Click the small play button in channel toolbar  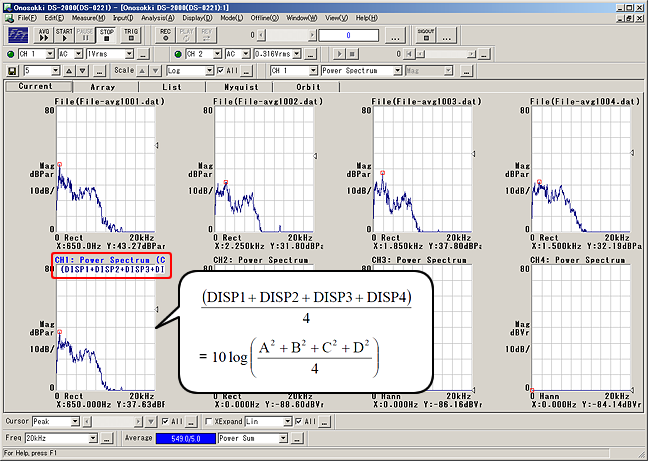pyautogui.click(x=339, y=54)
